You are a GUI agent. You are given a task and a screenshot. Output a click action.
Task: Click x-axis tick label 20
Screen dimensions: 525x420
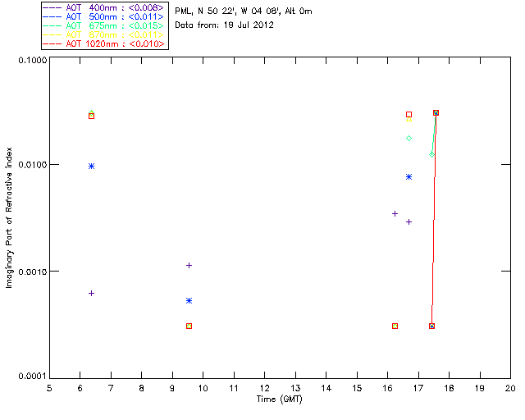tap(510, 388)
